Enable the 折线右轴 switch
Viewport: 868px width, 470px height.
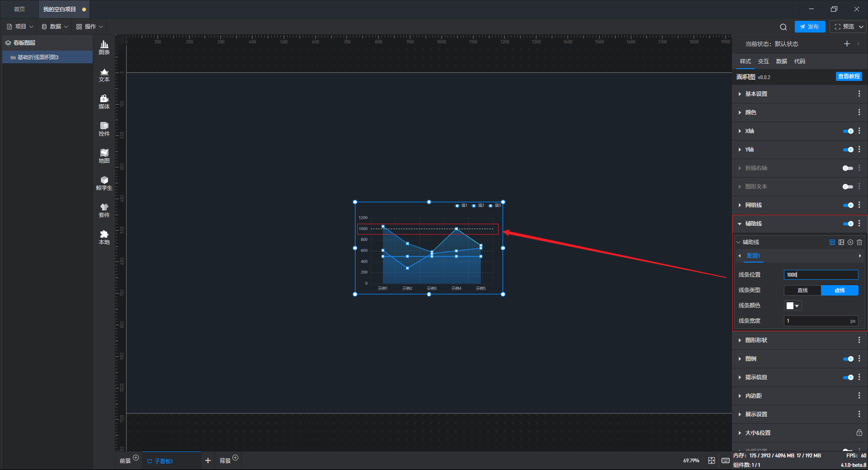pyautogui.click(x=848, y=168)
